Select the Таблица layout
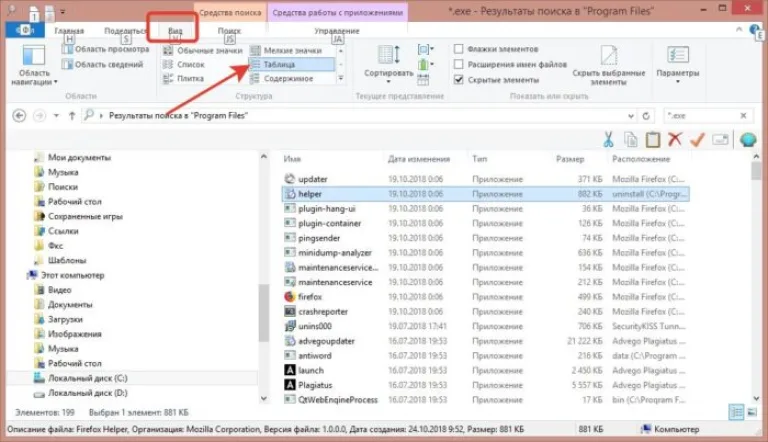The image size is (768, 442). pos(292,64)
